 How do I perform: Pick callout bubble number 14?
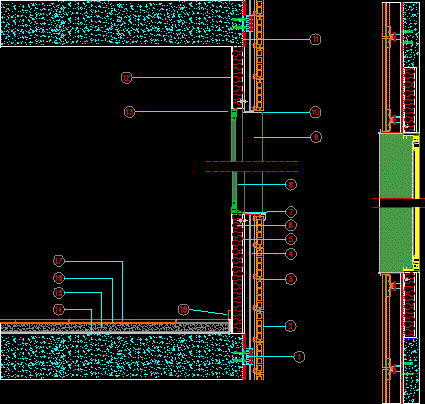59,310
